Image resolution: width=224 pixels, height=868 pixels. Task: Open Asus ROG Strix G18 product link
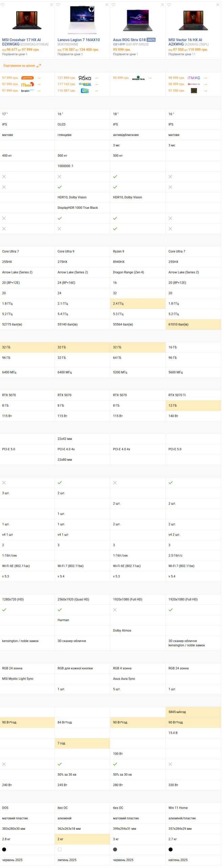(129, 40)
